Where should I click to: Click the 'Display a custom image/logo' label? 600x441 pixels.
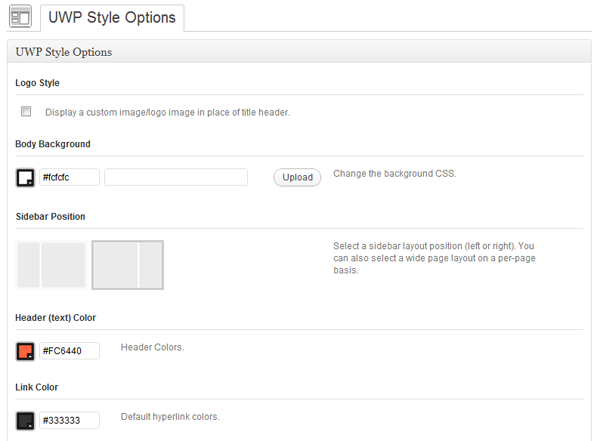coord(167,112)
